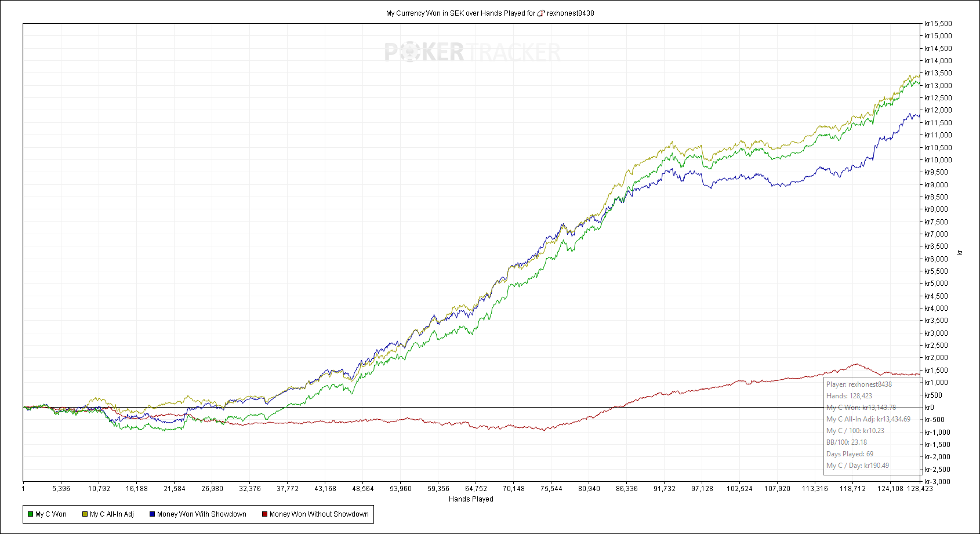Click the kr15,500 tick on y-axis
980x534 pixels.
click(x=938, y=24)
